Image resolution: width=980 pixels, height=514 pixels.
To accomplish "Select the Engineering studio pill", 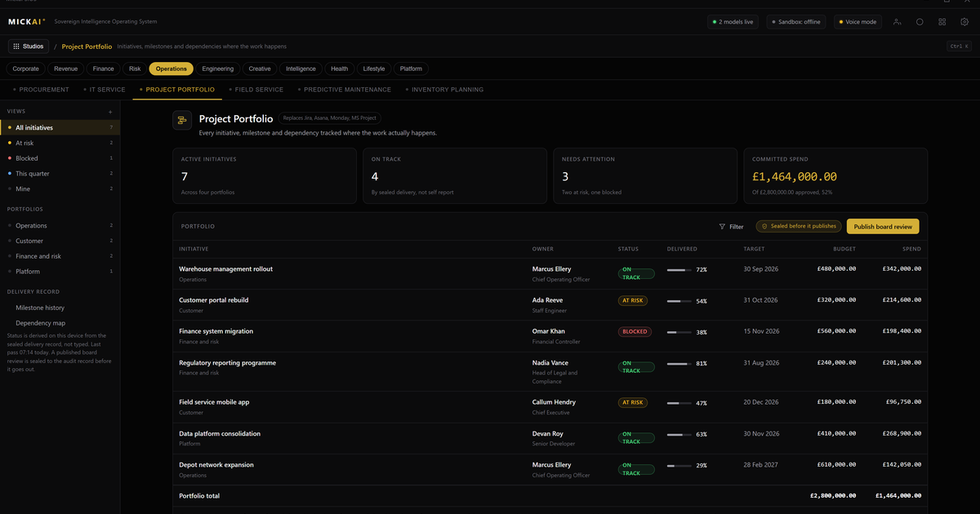I will click(x=218, y=69).
